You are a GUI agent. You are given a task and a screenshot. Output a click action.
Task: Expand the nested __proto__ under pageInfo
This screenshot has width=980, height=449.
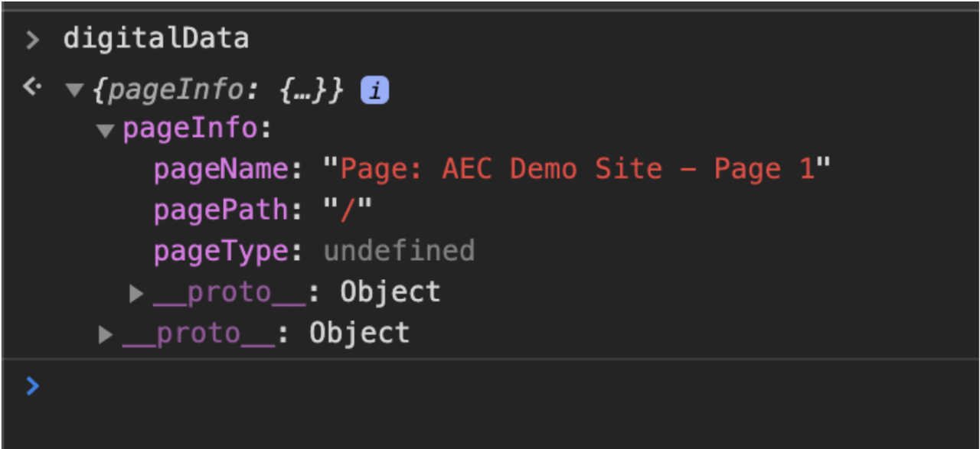tap(136, 293)
